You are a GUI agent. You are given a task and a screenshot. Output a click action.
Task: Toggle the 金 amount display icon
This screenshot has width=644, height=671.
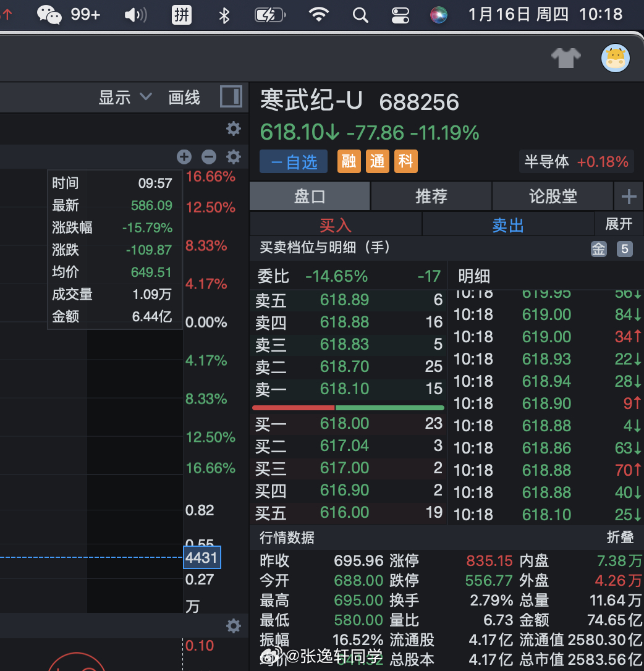[x=599, y=248]
